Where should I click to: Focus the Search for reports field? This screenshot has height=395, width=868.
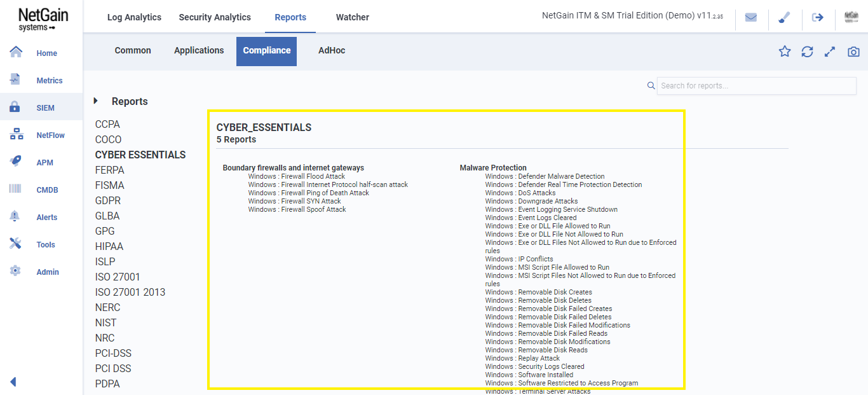tap(756, 86)
